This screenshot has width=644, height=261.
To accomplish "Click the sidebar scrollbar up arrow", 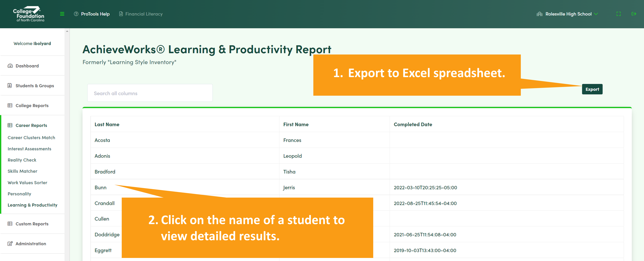I will pos(67,31).
